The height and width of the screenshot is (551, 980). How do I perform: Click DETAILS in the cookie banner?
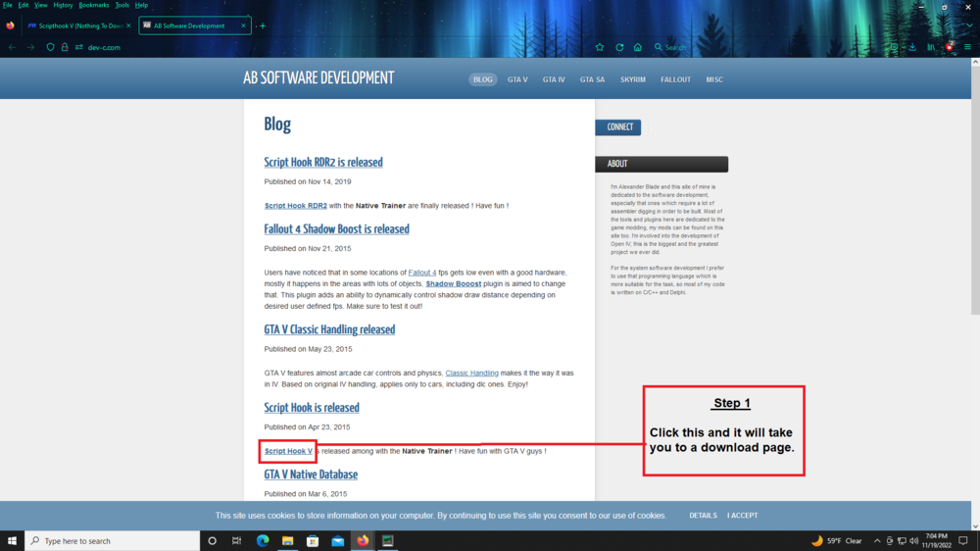(x=703, y=516)
